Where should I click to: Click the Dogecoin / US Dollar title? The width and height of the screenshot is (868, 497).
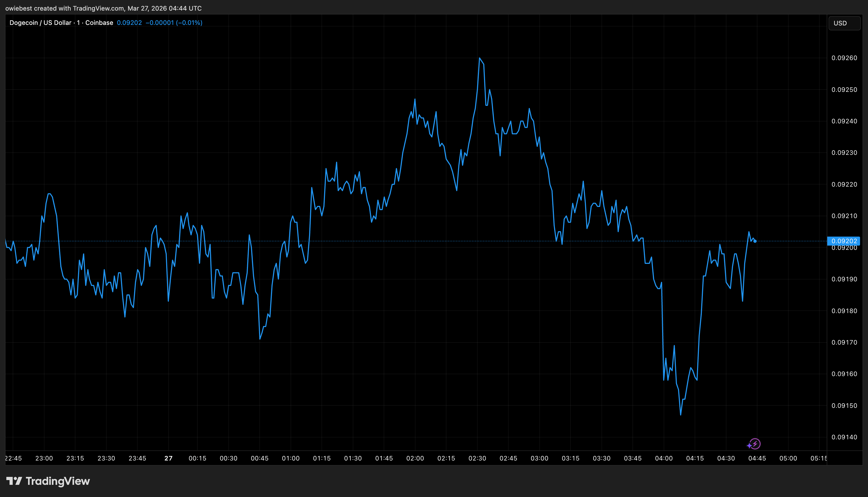(40, 23)
